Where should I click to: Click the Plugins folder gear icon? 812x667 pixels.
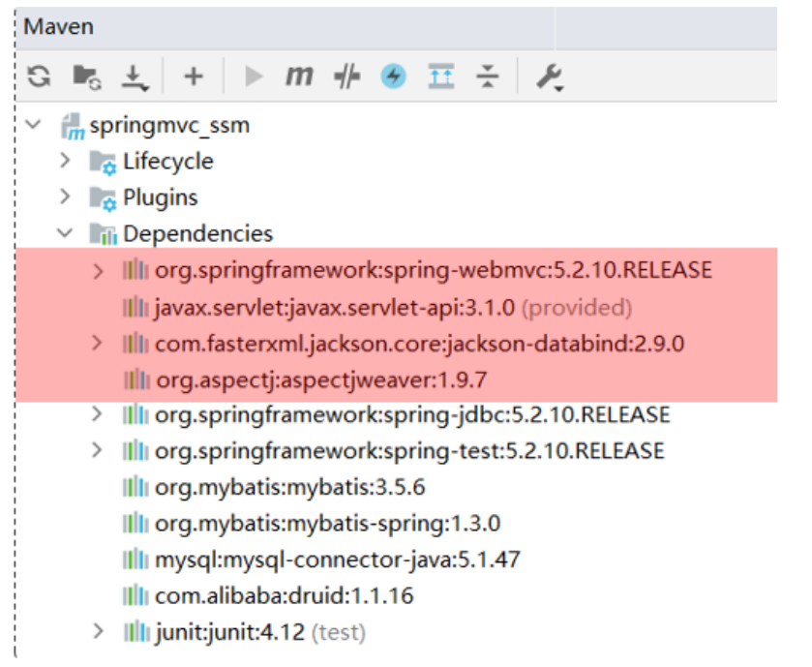[x=103, y=198]
